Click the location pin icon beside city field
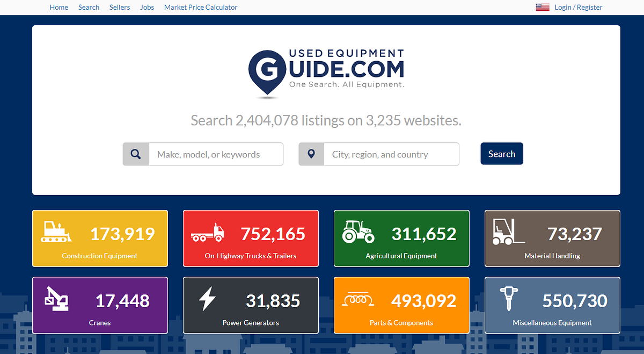The image size is (644, 354). point(311,154)
